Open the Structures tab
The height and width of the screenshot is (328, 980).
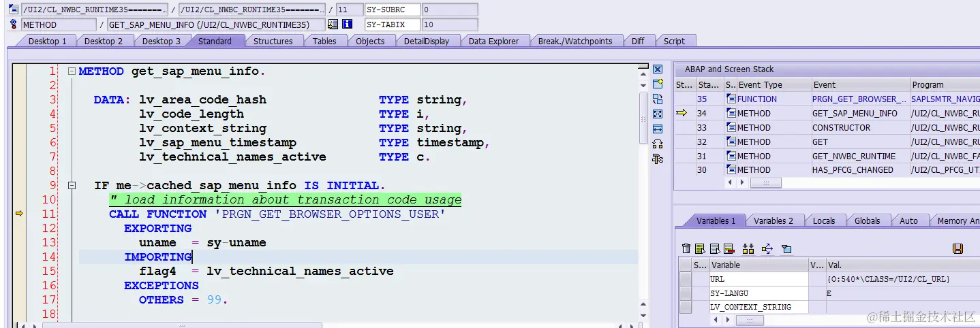(273, 41)
